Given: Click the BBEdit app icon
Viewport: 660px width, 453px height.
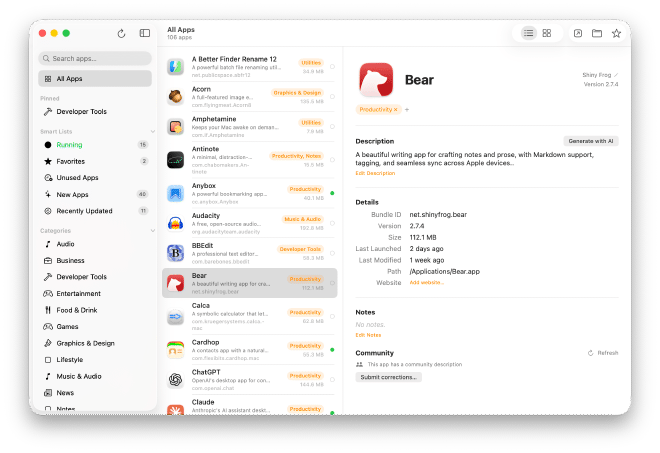Looking at the screenshot, I should (x=176, y=253).
